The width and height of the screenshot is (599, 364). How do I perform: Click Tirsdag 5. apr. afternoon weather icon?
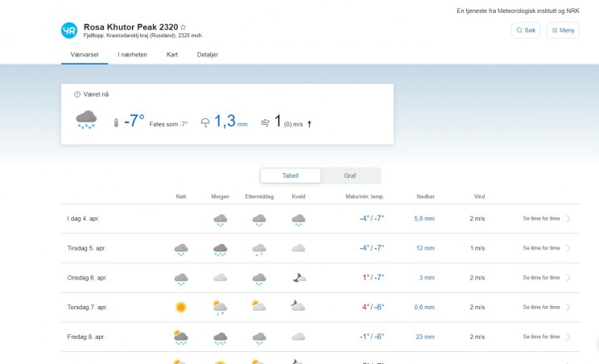(x=259, y=249)
